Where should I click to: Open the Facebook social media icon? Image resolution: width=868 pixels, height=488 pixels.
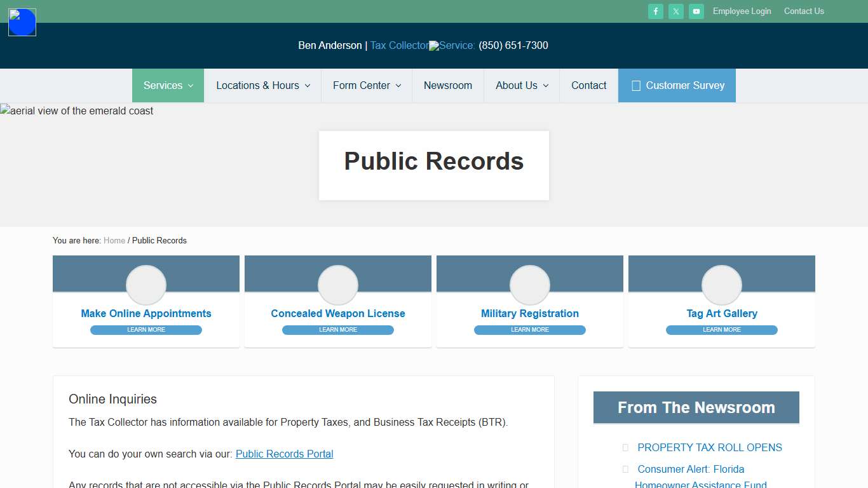(x=655, y=11)
